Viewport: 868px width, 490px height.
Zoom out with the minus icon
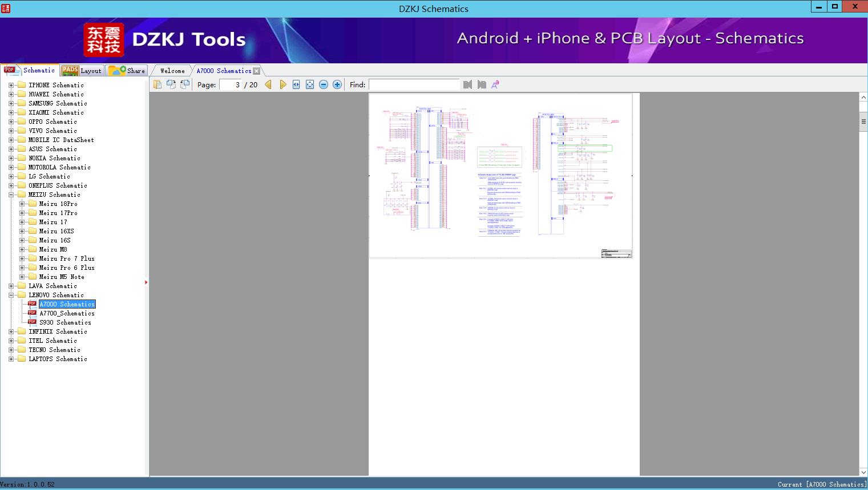click(324, 84)
